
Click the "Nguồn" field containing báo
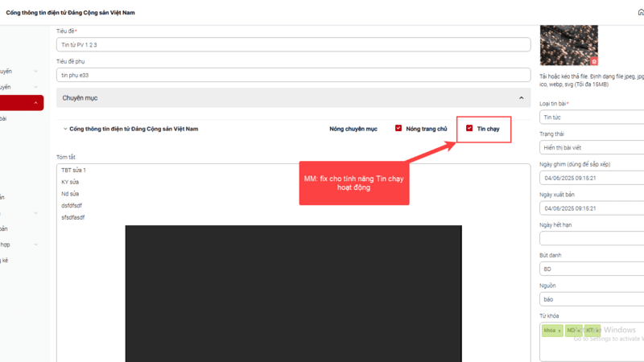[x=592, y=299]
